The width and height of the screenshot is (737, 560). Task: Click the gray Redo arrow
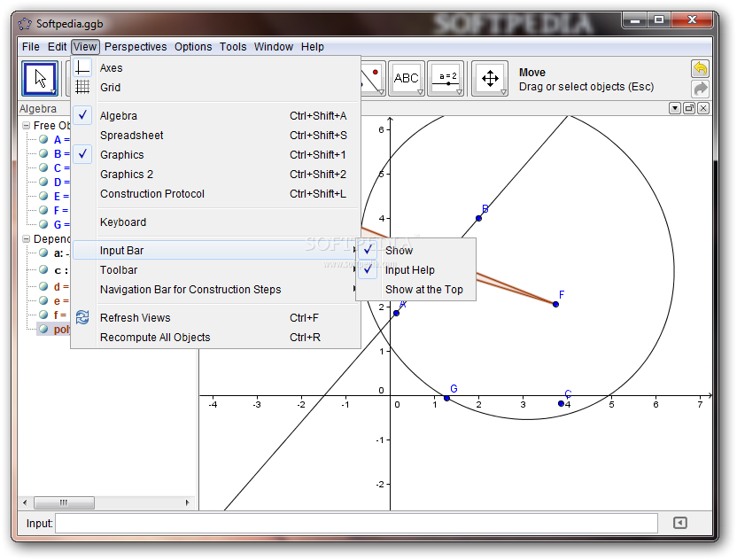coord(701,89)
